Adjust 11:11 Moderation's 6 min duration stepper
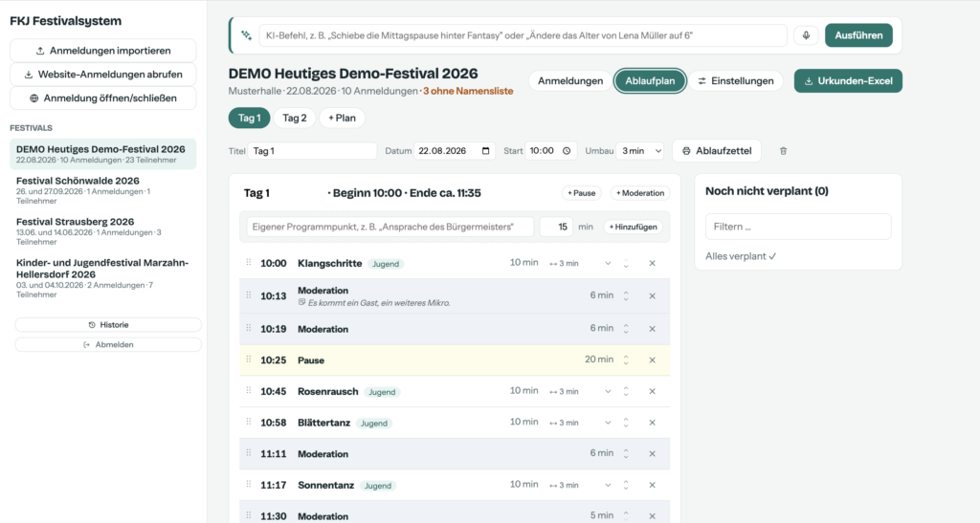The width and height of the screenshot is (980, 523). (626, 454)
